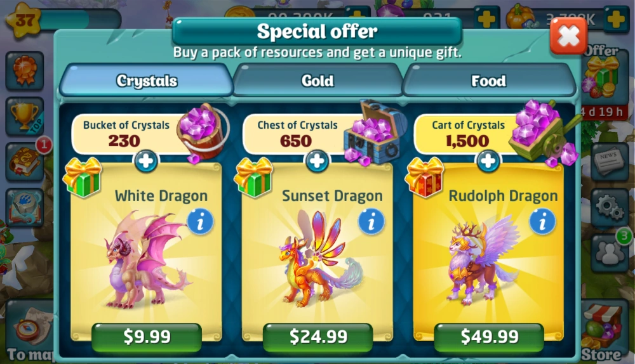Open the friends icon with badge 3
The width and height of the screenshot is (635, 364).
[610, 252]
